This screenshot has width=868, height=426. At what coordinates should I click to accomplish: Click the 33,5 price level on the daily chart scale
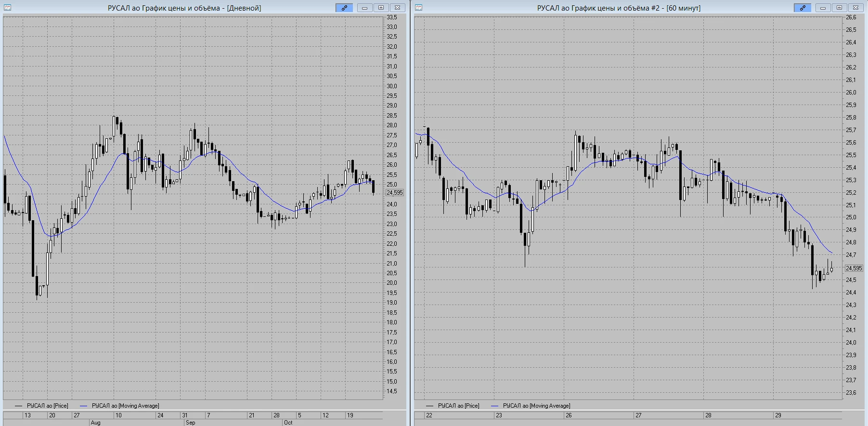click(392, 17)
